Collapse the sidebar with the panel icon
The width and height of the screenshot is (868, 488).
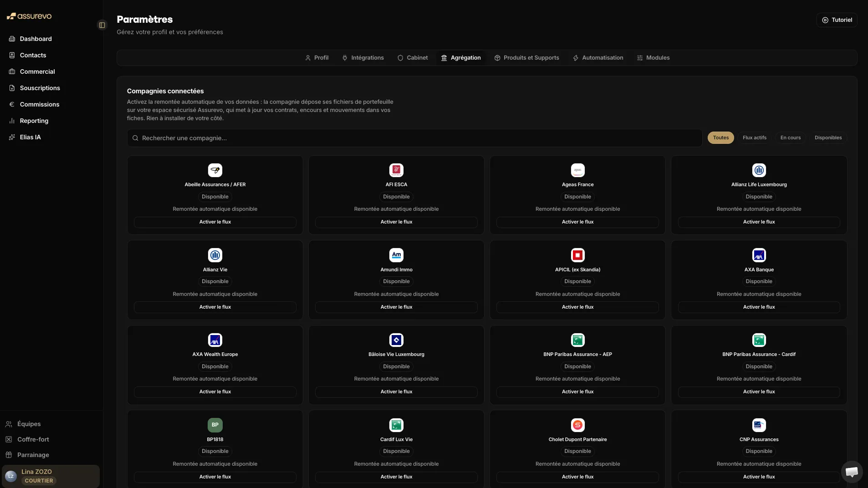coord(102,25)
